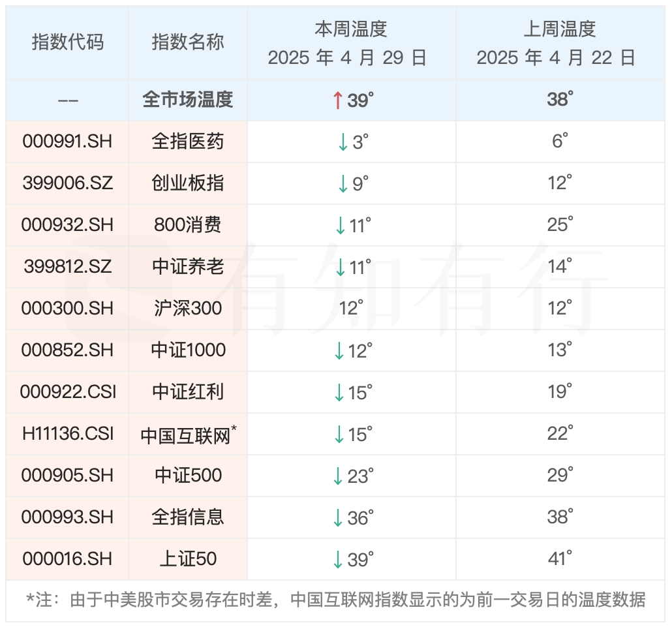
Task: Select index code H11136.CSI
Action: (x=68, y=434)
